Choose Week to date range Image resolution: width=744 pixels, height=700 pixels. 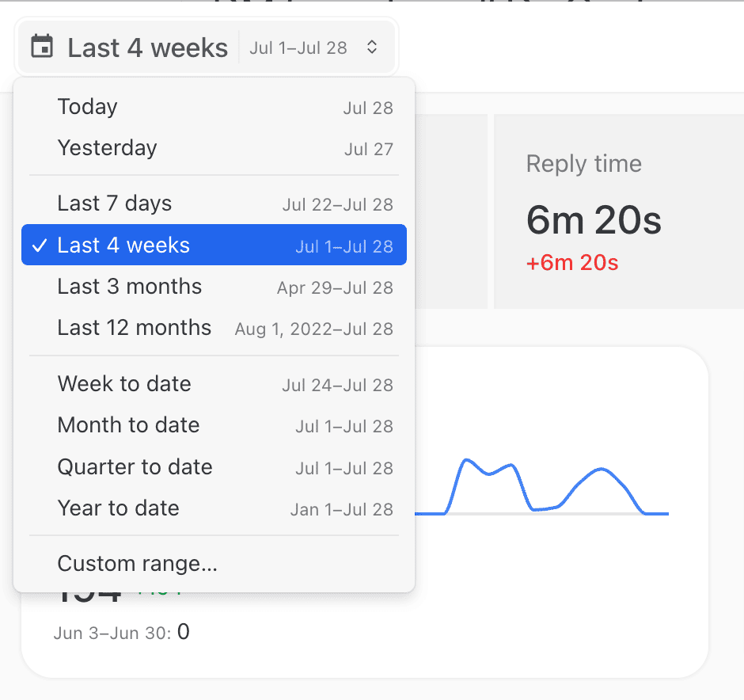[x=214, y=384]
